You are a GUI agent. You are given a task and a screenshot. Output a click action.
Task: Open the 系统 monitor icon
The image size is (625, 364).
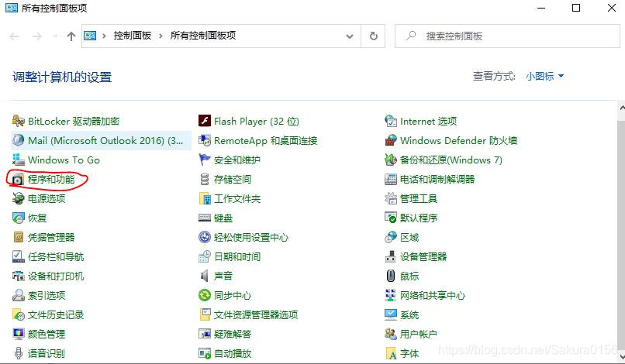click(391, 314)
